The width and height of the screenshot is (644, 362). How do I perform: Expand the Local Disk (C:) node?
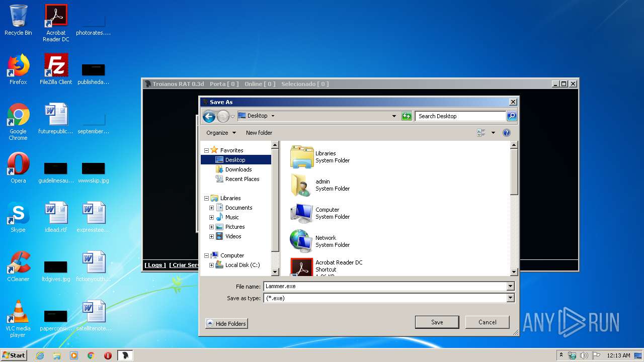[x=212, y=265]
